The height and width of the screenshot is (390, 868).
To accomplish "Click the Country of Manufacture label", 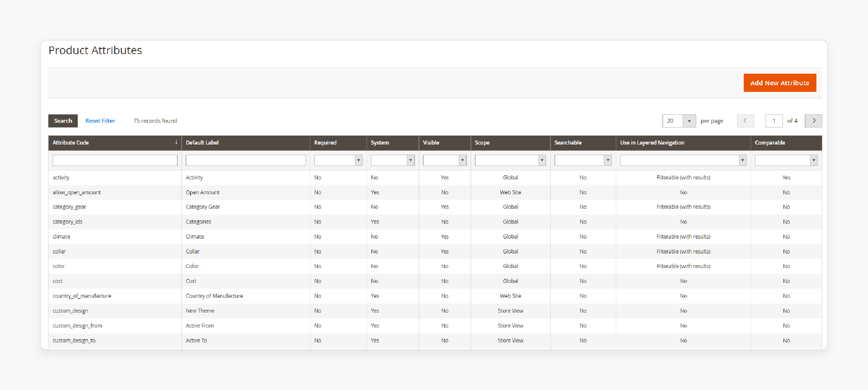I will click(x=214, y=296).
